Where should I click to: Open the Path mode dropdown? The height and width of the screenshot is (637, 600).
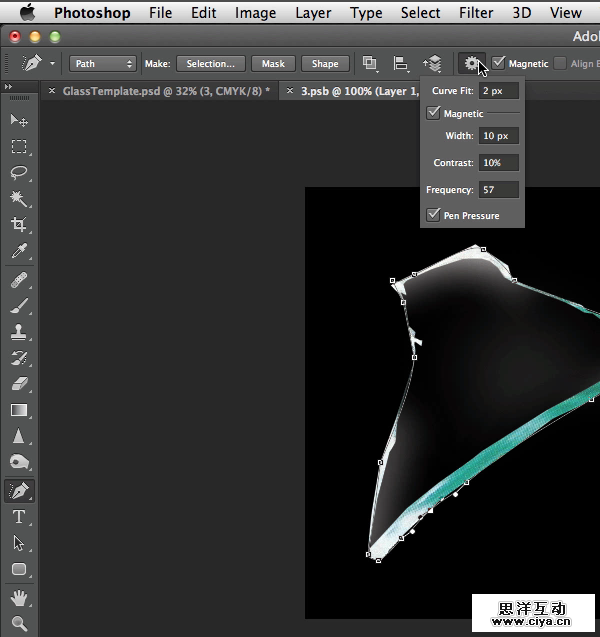coord(102,64)
